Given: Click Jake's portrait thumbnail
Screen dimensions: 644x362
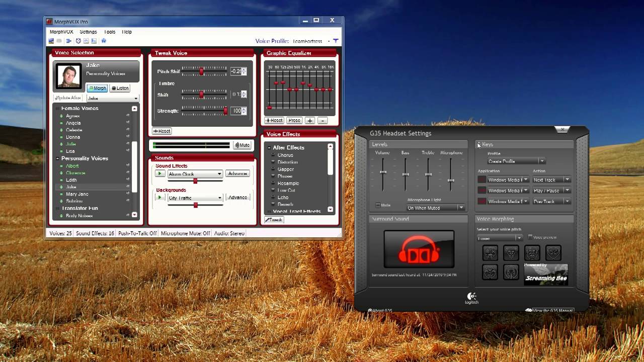Looking at the screenshot, I should point(68,76).
